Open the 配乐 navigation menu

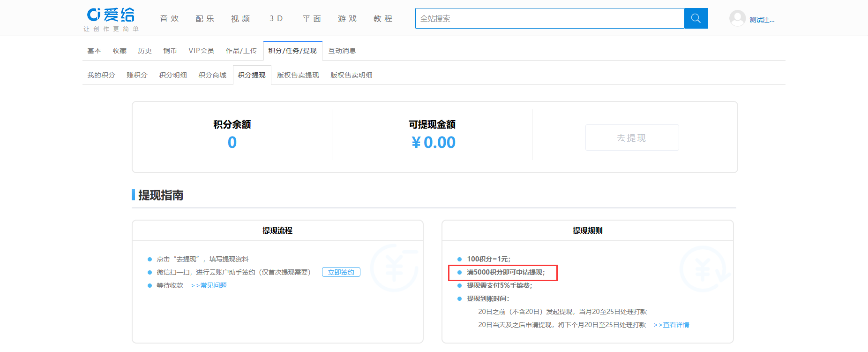[x=205, y=19]
